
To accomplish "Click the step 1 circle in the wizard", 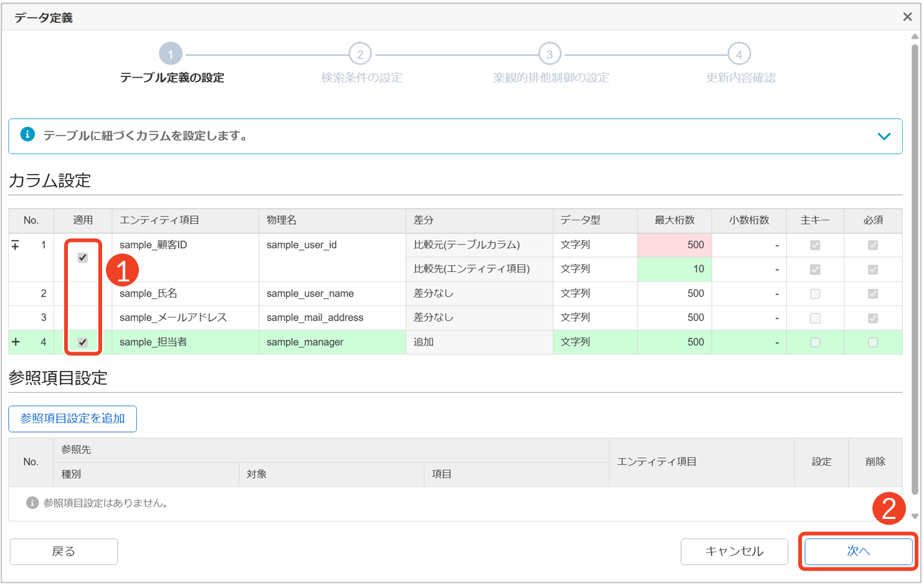I will coord(171,55).
